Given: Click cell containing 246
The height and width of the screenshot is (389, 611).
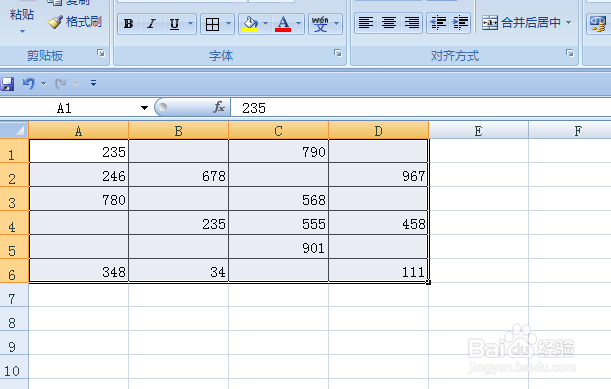Looking at the screenshot, I should (78, 175).
